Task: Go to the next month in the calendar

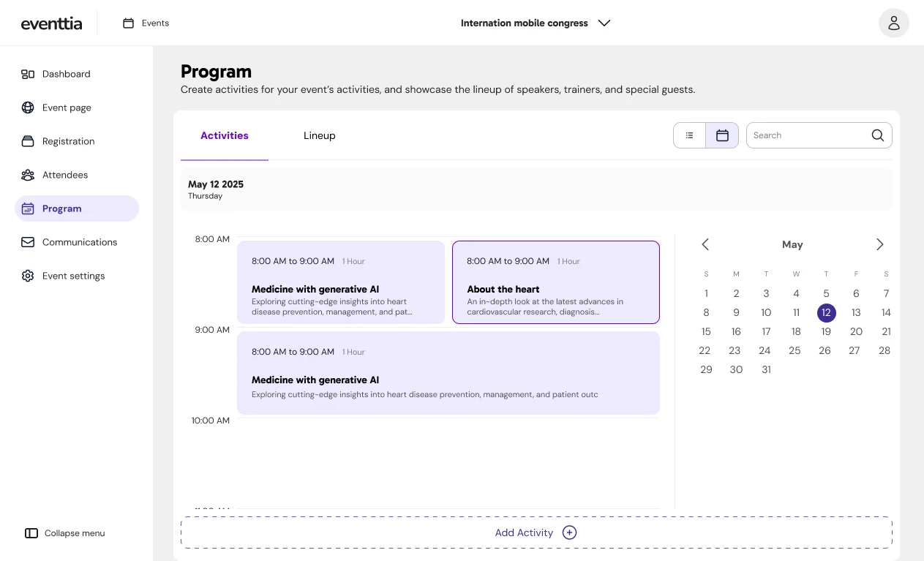Action: pos(880,244)
